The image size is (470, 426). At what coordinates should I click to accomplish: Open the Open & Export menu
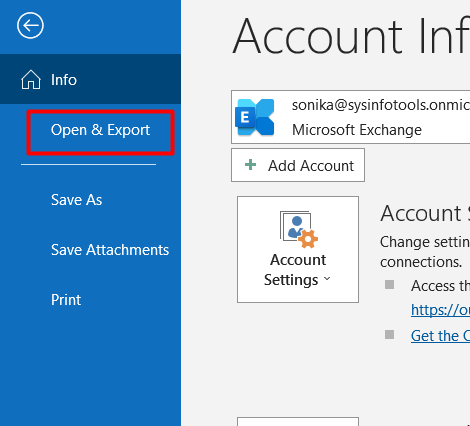coord(100,130)
